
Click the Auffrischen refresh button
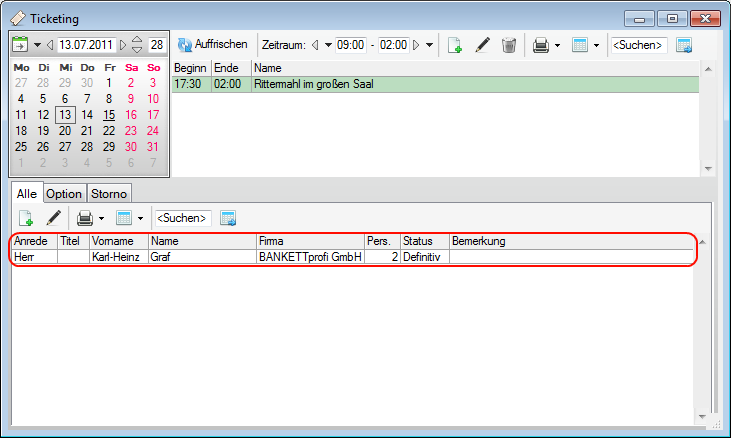point(212,45)
